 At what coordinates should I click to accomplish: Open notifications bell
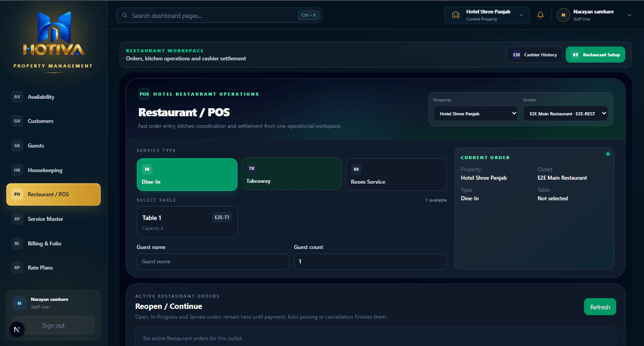(x=540, y=15)
